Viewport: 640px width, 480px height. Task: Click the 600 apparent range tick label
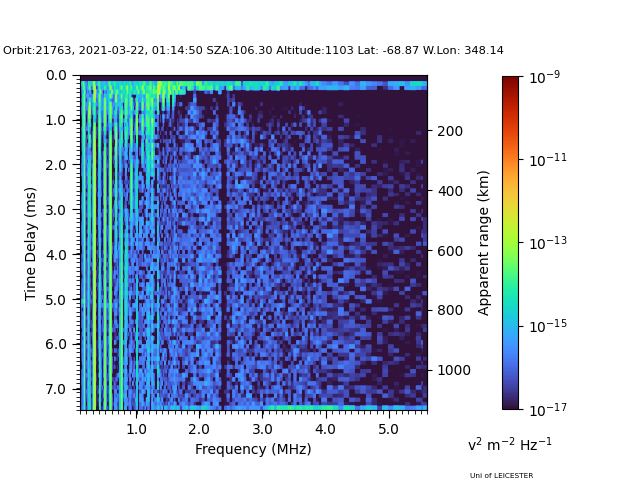point(450,251)
